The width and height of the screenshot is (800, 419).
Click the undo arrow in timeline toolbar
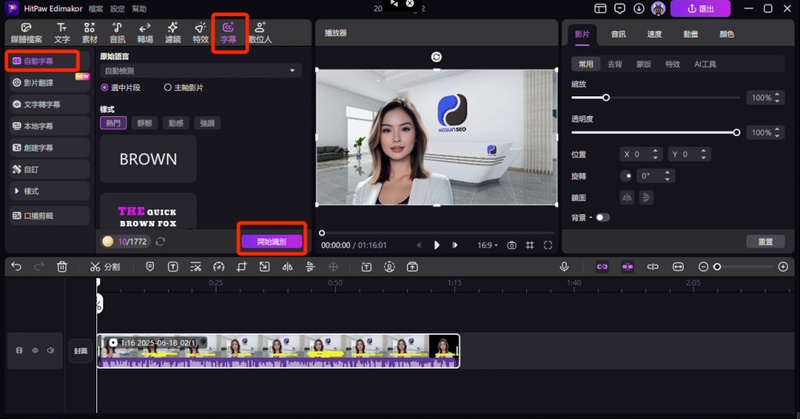click(15, 267)
